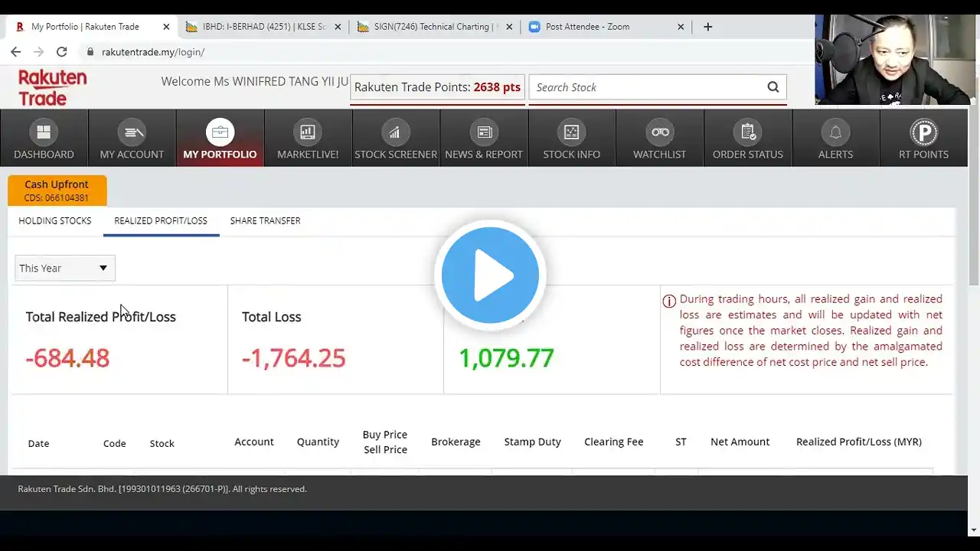Click the Total Realized Profit/Loss label
980x551 pixels.
tap(101, 317)
